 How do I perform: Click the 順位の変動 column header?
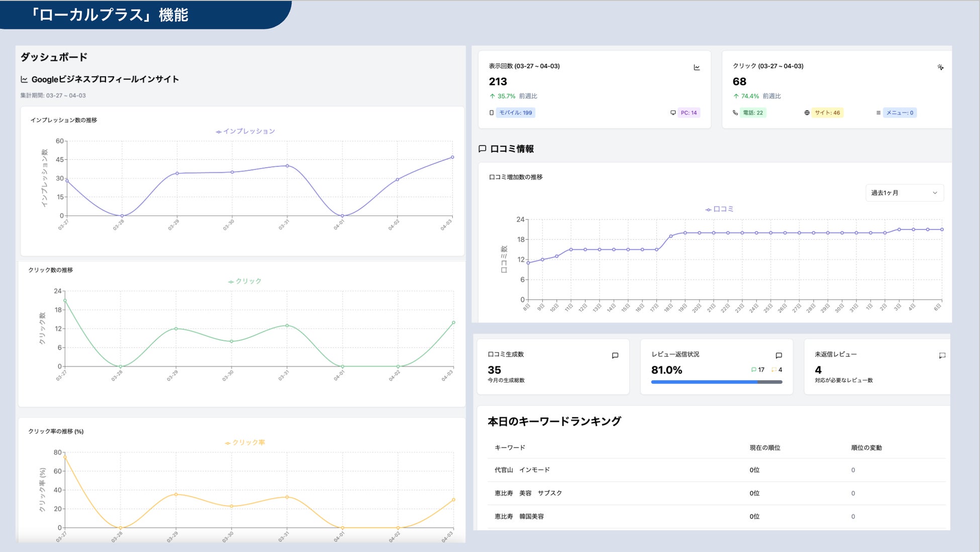pos(866,448)
